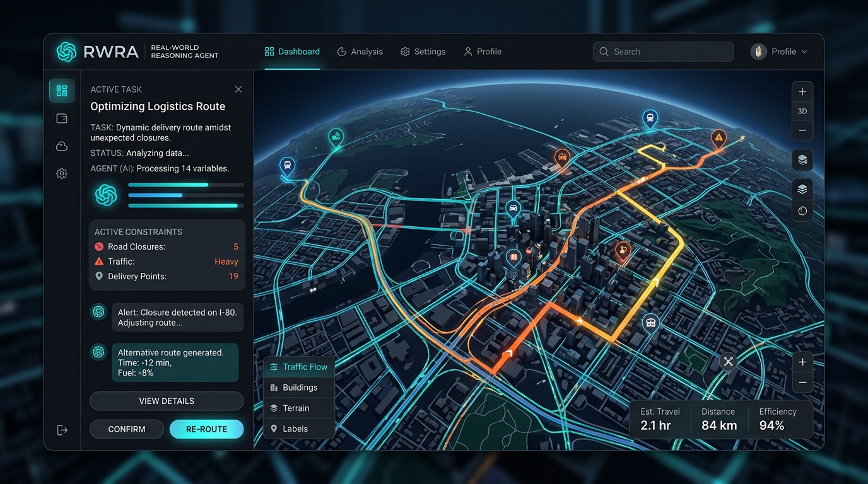This screenshot has height=484, width=868.
Task: Select the orange marker inside the route loop
Action: 623,251
